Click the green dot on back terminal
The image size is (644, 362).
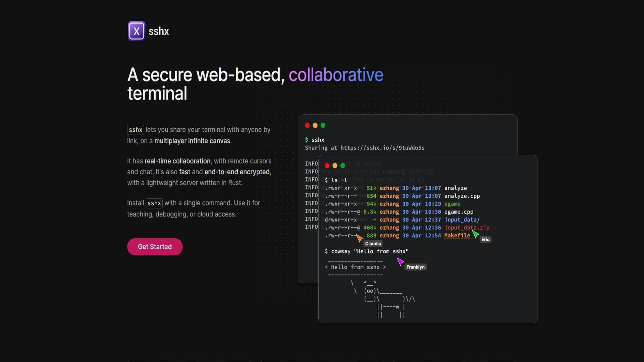pos(323,125)
